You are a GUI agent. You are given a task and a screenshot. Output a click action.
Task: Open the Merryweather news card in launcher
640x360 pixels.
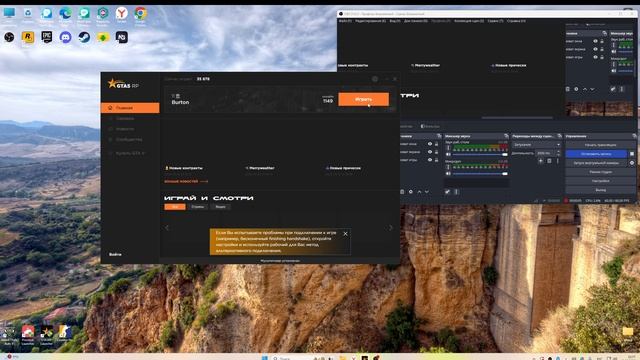pos(260,168)
